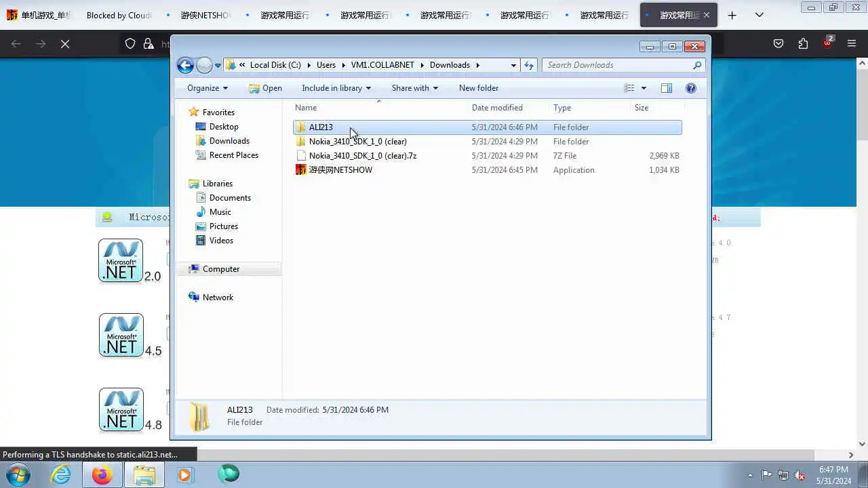Sort by the Type column header
This screenshot has height=488, width=868.
pyautogui.click(x=590, y=108)
